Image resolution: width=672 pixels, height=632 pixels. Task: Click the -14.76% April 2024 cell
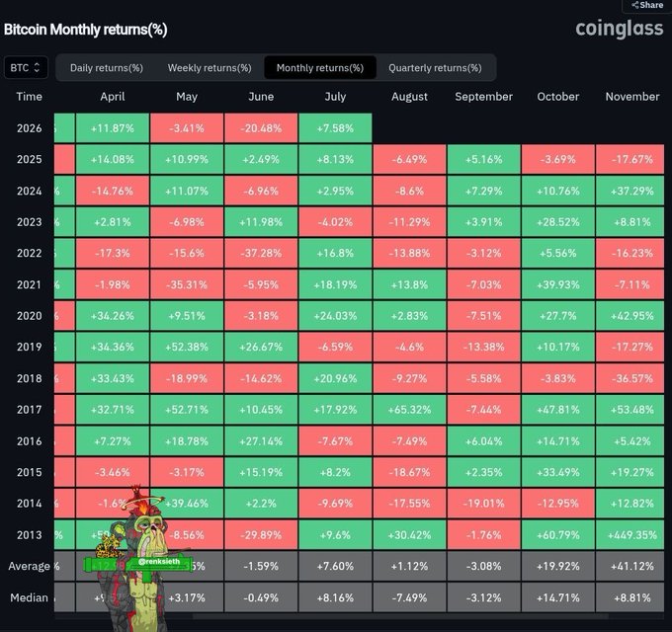(x=113, y=191)
